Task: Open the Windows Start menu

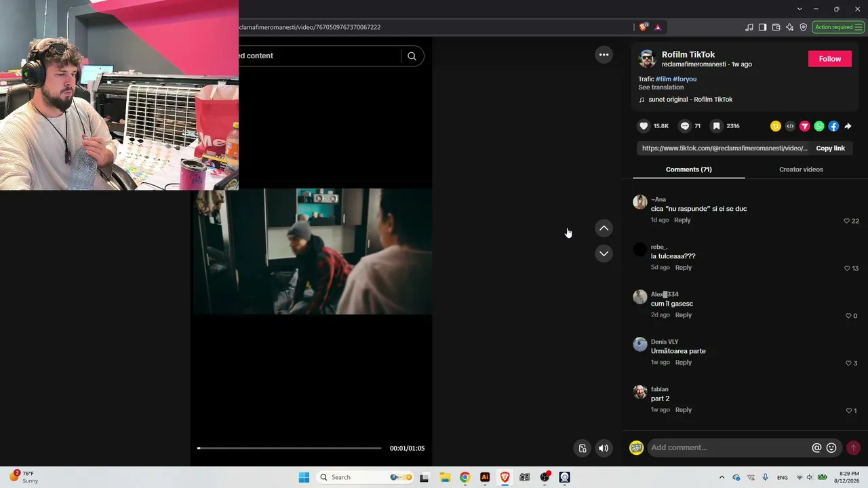Action: 304,477
